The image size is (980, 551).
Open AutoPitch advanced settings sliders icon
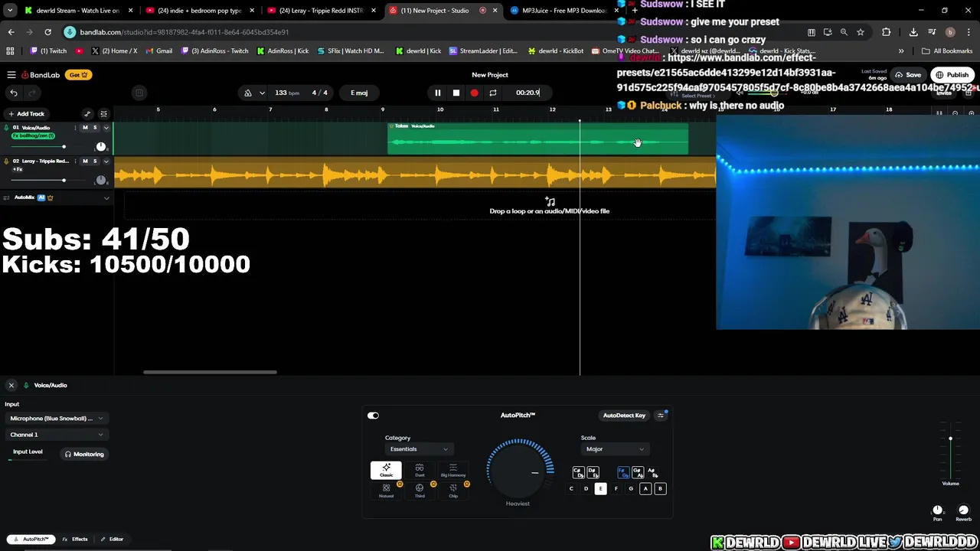point(661,416)
